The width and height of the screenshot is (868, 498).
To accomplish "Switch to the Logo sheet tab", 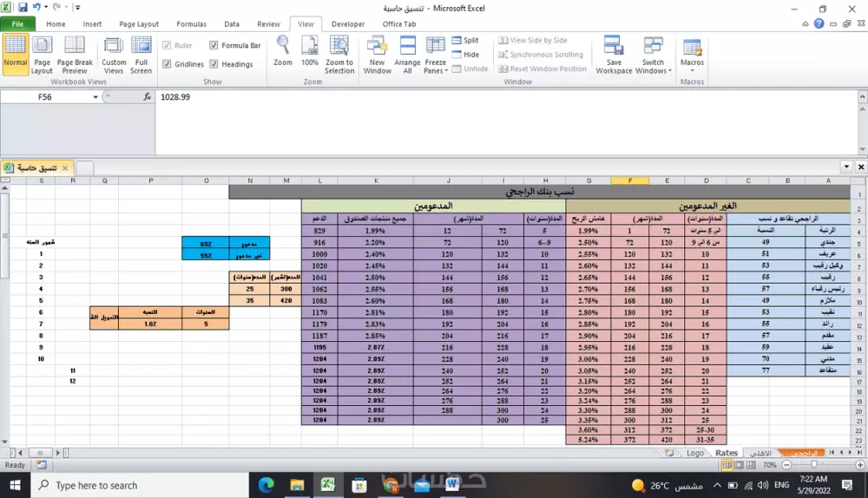I will click(694, 453).
